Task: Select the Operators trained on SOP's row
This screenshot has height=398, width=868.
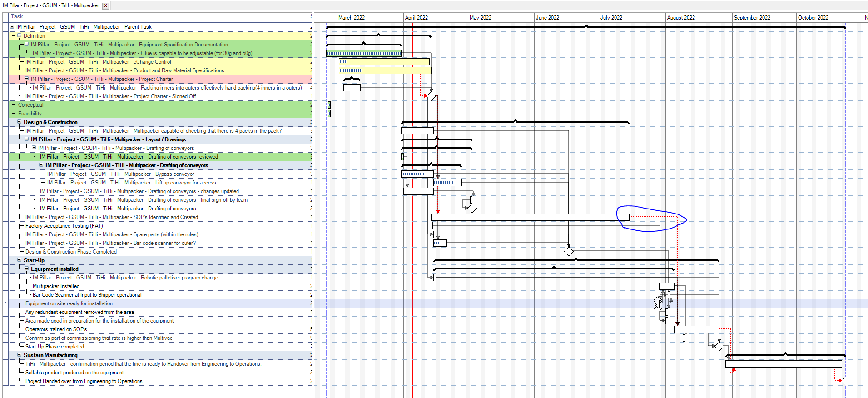Action: (157, 329)
